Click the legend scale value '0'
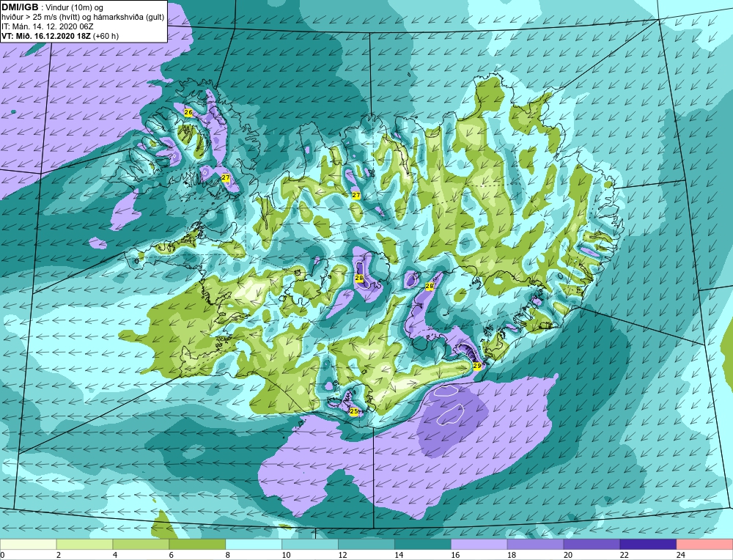The image size is (733, 560). tap(2, 555)
